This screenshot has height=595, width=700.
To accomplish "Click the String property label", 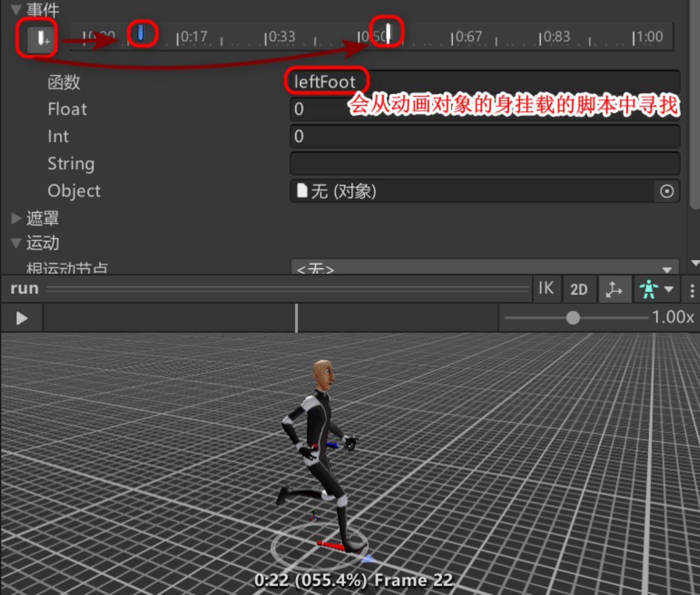I will point(71,164).
